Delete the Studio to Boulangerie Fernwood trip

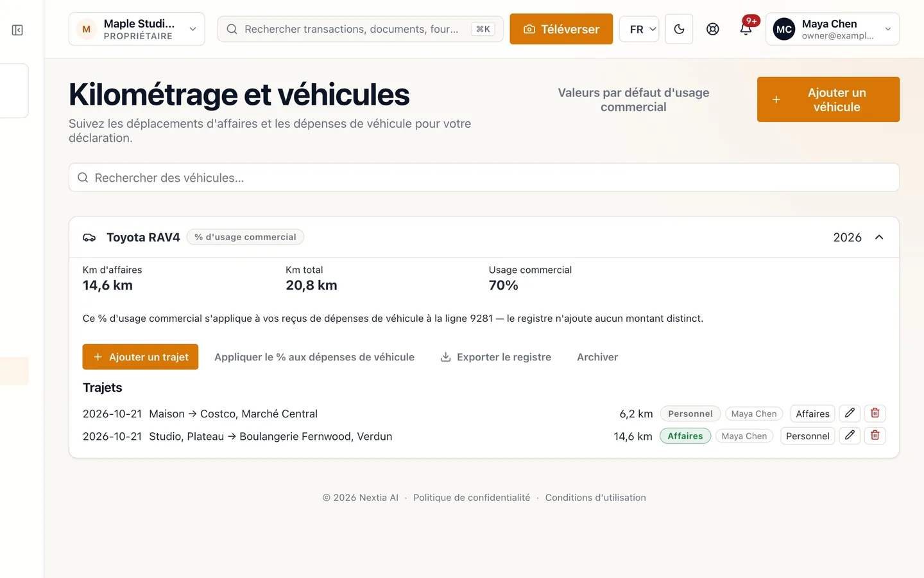pyautogui.click(x=875, y=435)
